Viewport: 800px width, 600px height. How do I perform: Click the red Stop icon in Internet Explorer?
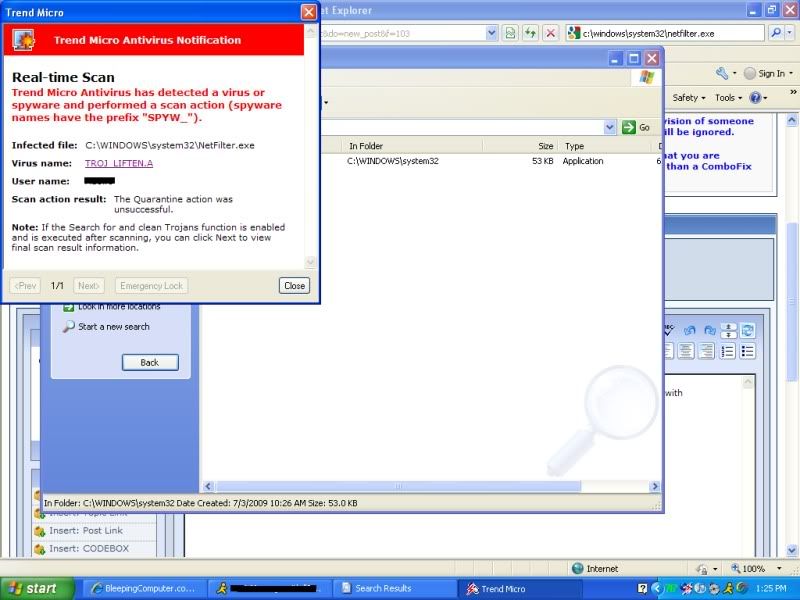pos(551,33)
